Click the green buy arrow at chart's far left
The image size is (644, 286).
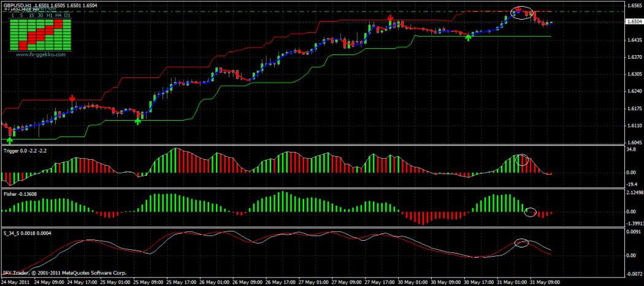click(9, 140)
